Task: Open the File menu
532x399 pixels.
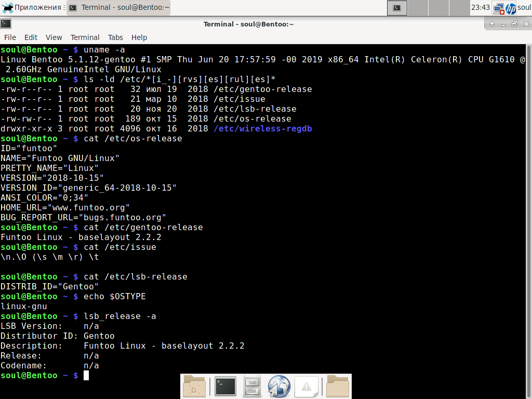Action: pyautogui.click(x=10, y=37)
